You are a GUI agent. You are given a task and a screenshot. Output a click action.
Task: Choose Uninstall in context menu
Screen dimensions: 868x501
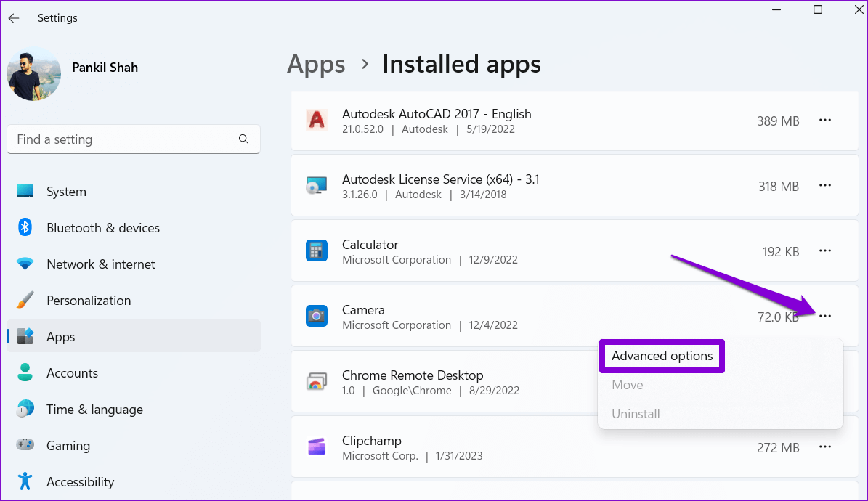[x=636, y=414]
